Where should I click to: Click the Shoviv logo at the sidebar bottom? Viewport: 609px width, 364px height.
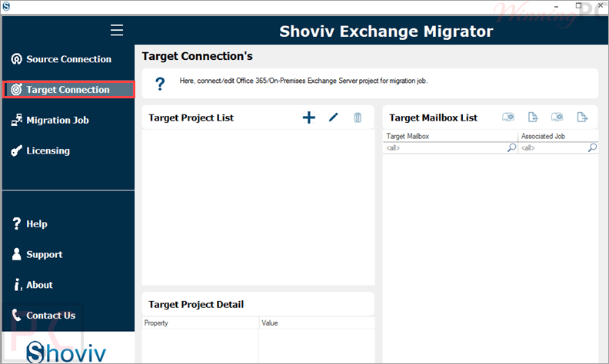66,352
